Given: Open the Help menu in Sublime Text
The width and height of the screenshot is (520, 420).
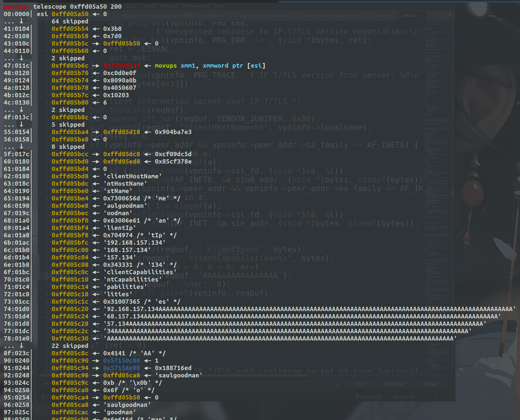Looking at the screenshot, I should [x=220, y=6].
